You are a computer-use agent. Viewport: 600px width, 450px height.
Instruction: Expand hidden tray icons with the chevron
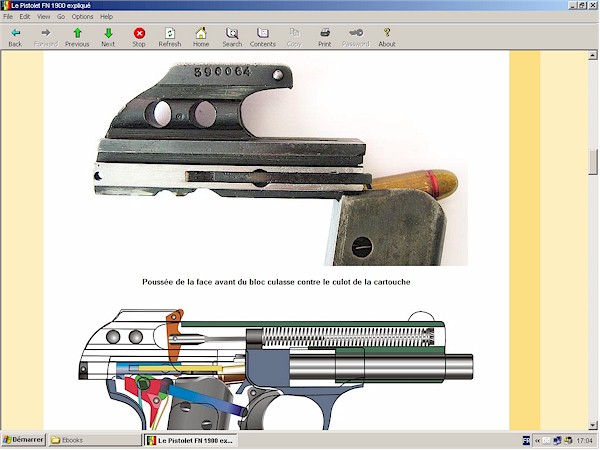pos(538,441)
